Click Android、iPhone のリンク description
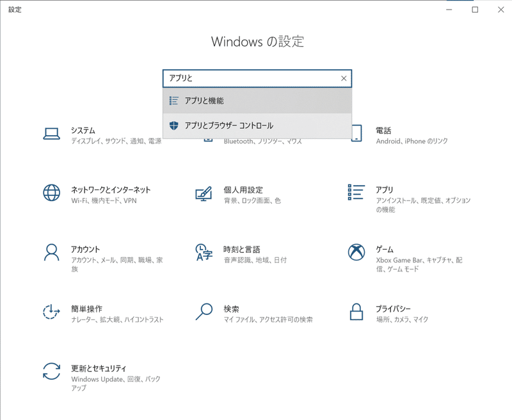 [412, 141]
